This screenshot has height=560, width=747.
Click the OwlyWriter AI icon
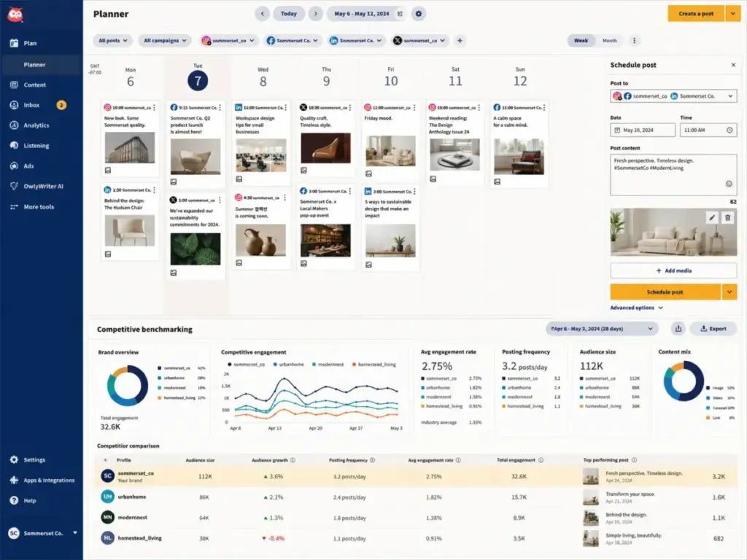pos(15,186)
